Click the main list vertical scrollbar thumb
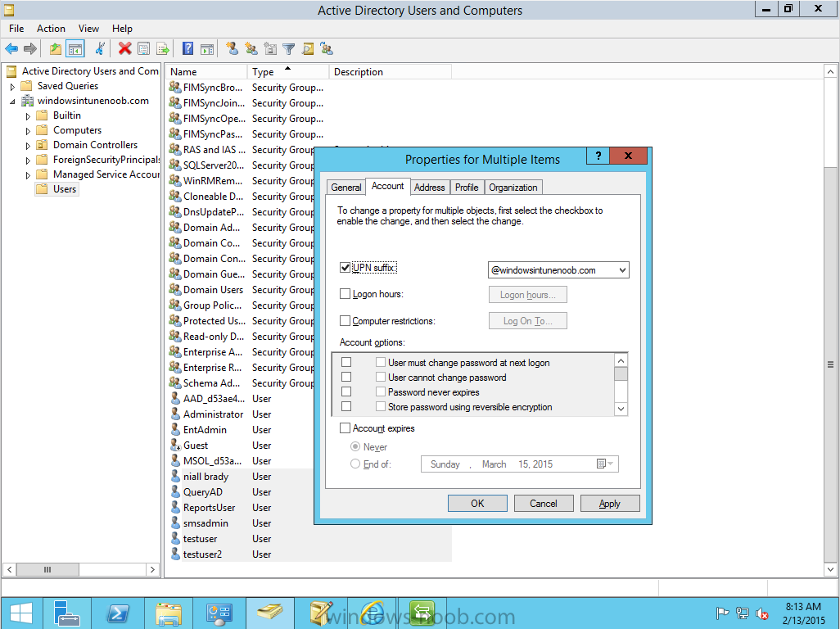 (x=830, y=364)
